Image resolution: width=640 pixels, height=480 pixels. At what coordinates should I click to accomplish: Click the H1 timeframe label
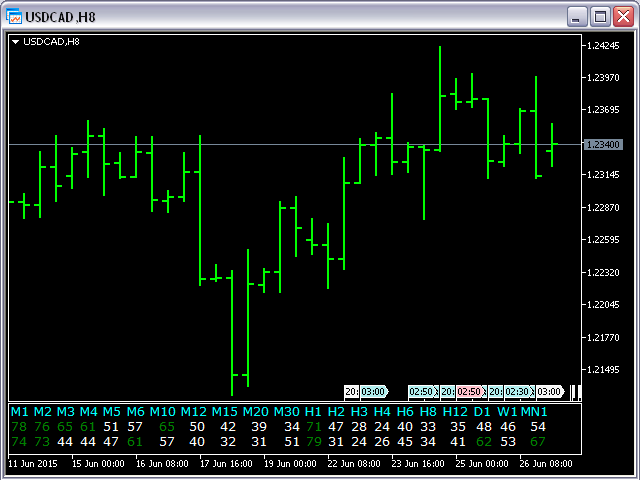pos(313,411)
